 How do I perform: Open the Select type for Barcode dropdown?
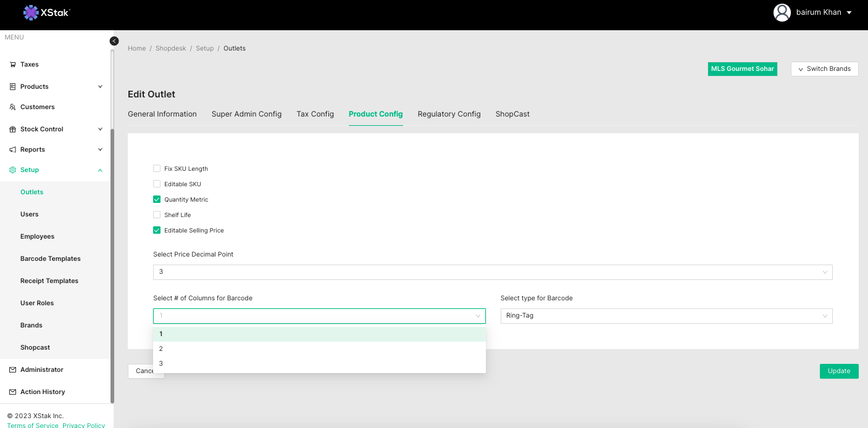[x=666, y=316]
